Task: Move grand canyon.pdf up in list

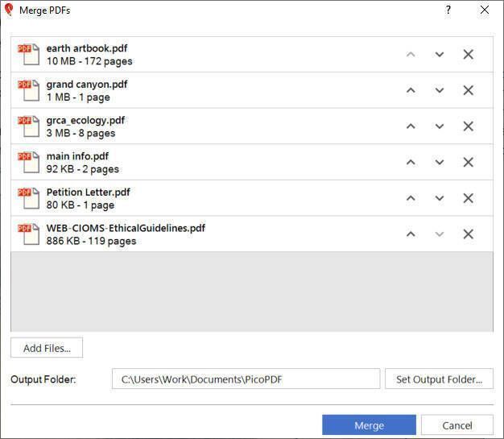Action: coord(411,90)
